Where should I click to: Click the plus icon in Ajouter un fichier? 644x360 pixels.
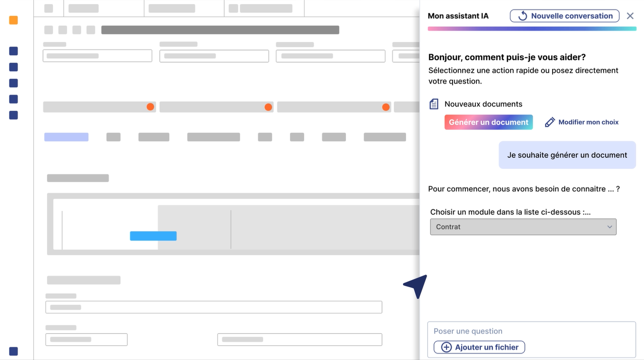click(x=447, y=347)
